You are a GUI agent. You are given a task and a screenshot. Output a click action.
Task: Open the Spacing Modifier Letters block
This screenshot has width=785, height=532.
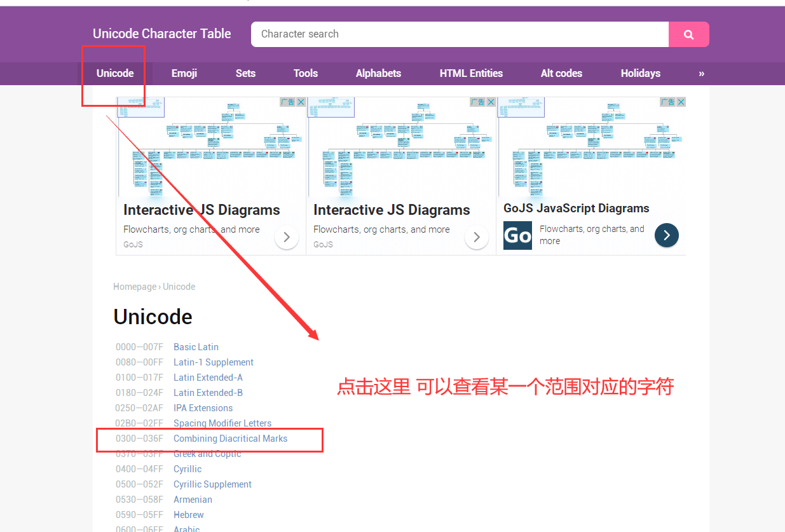tap(222, 423)
